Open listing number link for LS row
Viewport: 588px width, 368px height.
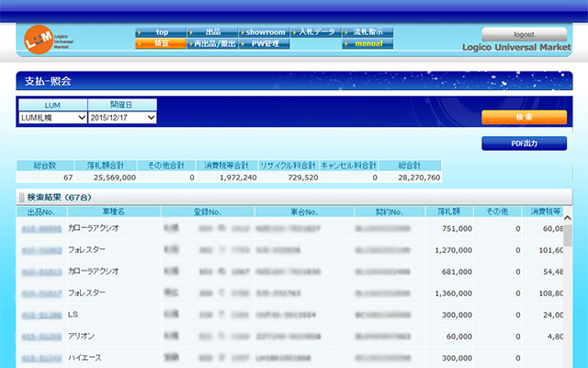pyautogui.click(x=41, y=315)
